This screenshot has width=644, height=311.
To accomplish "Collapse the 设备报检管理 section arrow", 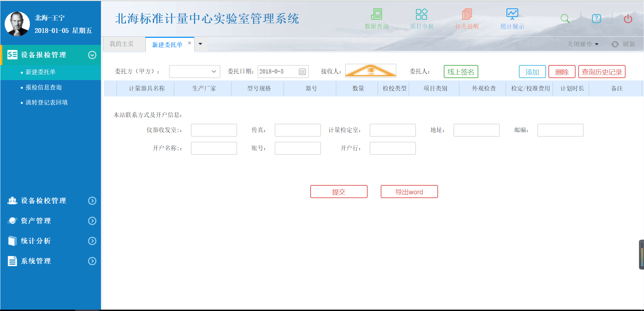I will [92, 55].
